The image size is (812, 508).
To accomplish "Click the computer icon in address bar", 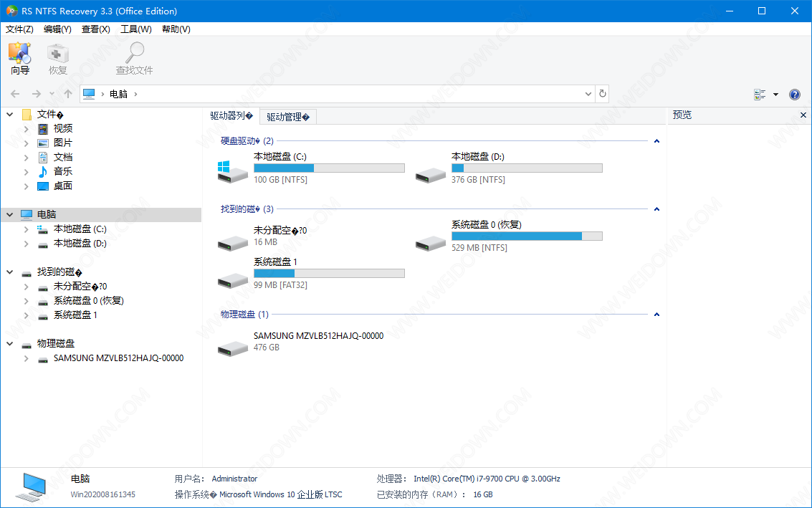I will (x=89, y=94).
